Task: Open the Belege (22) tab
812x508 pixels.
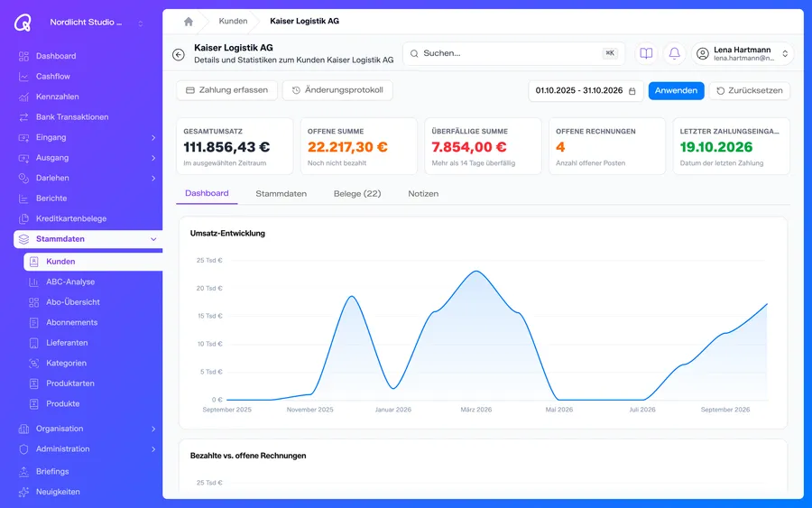Action: (x=357, y=194)
